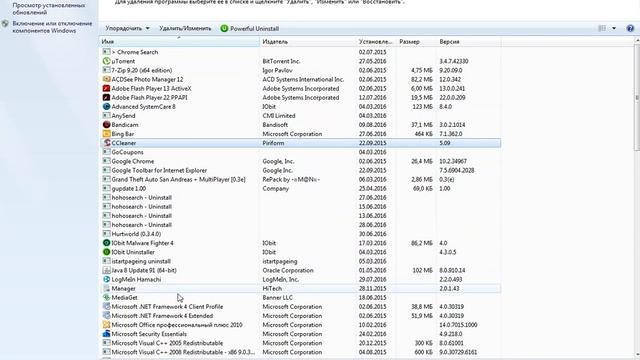Image resolution: width=640 pixels, height=360 pixels.
Task: Click the ACDSee Photo Manager 12 icon
Action: point(106,79)
